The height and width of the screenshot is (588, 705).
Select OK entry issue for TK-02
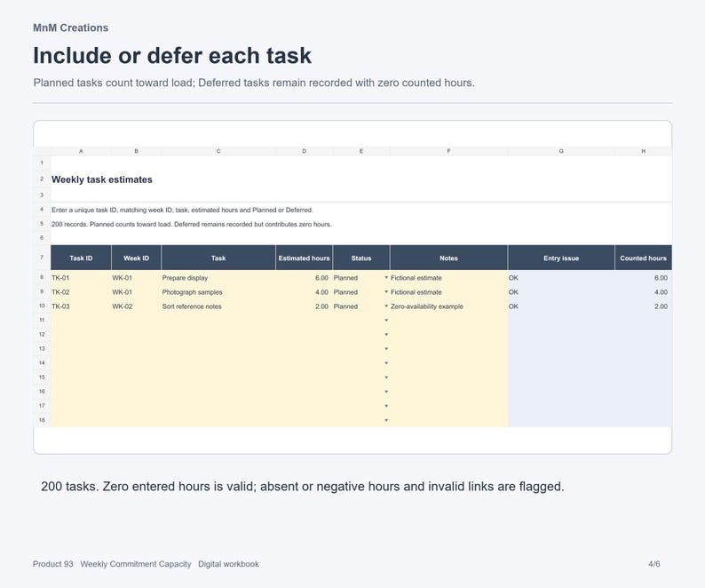click(x=561, y=292)
